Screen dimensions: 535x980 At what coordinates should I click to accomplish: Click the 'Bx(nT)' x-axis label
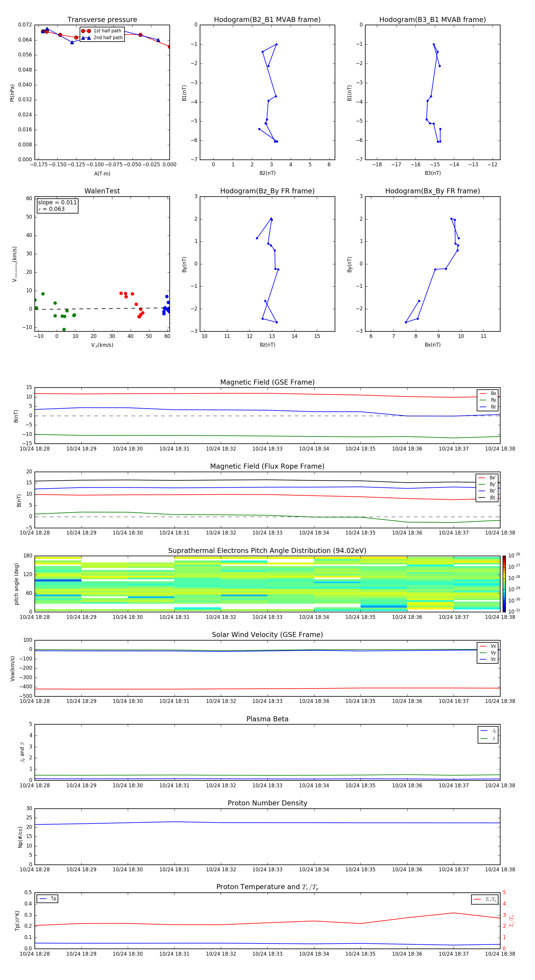(432, 345)
